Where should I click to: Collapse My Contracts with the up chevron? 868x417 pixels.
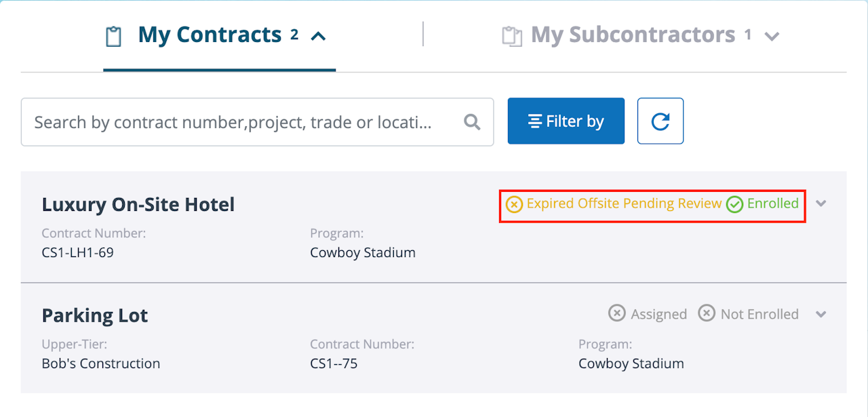coord(318,36)
